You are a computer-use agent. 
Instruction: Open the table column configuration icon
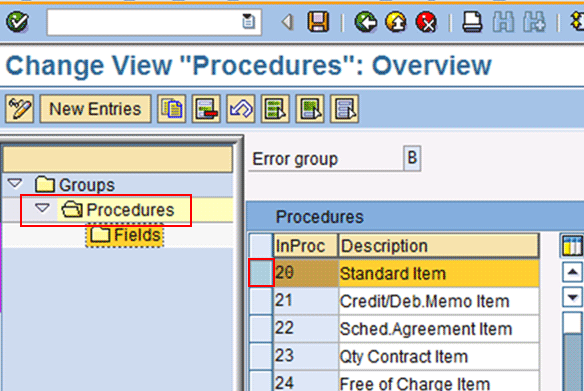pyautogui.click(x=572, y=246)
